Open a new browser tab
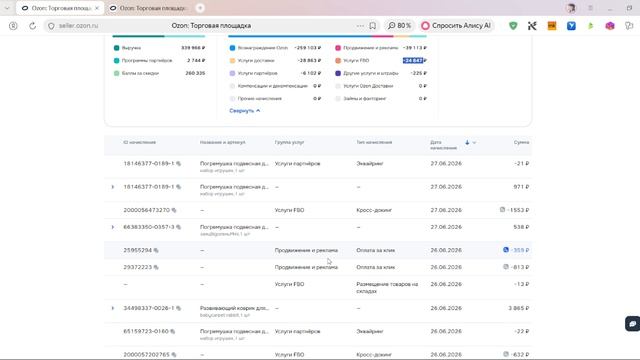Image resolution: width=640 pixels, height=360 pixels. (x=200, y=8)
